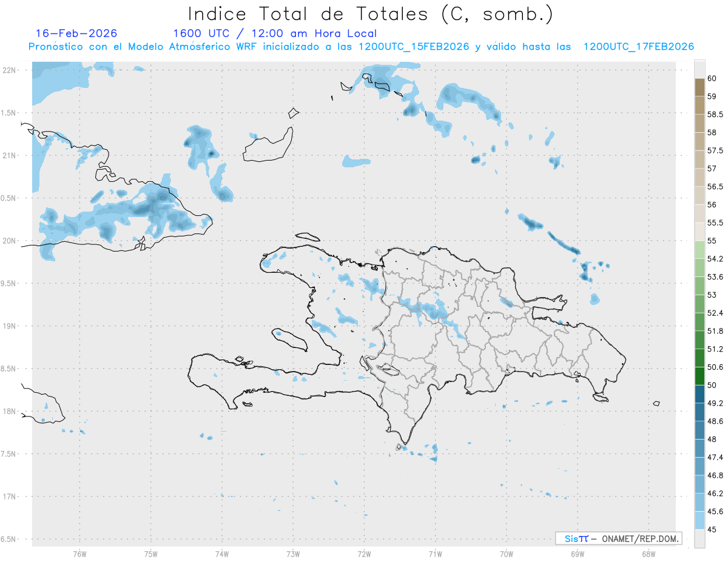Click the blue swatch between 47.4 and 48
Image resolution: width=728 pixels, height=562 pixels.
(x=699, y=448)
